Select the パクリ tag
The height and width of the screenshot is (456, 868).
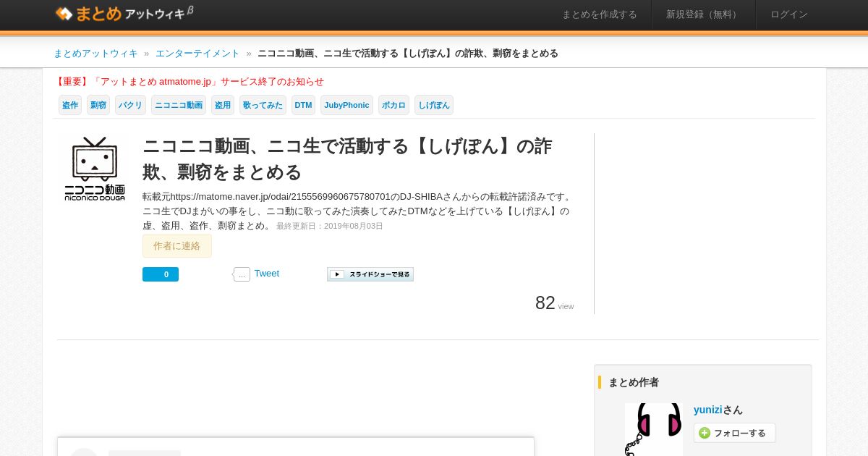[x=130, y=105]
